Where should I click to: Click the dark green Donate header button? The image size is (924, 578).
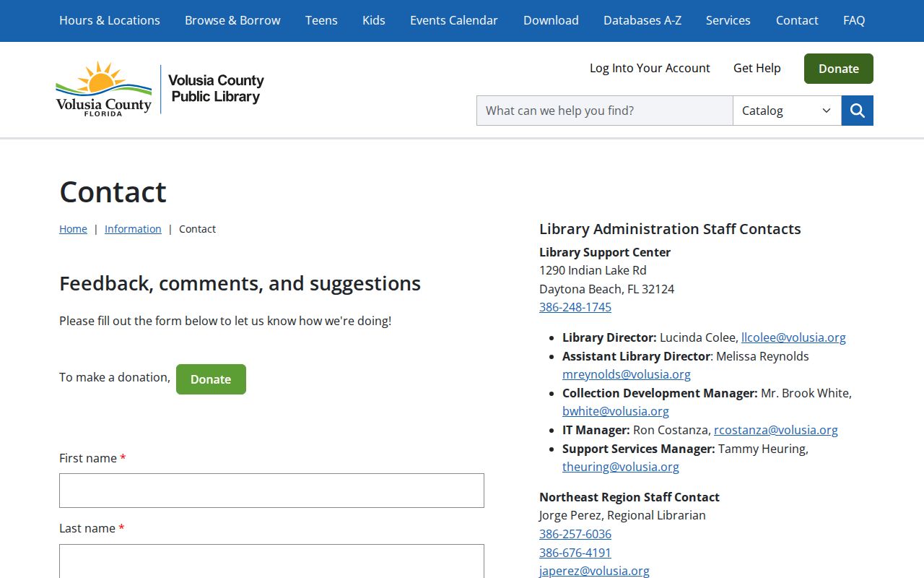pos(839,69)
